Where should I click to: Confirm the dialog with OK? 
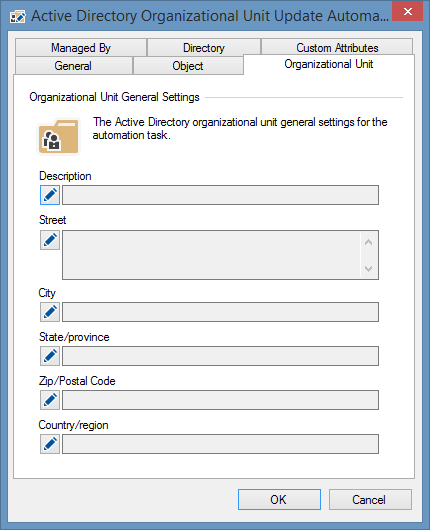tap(279, 499)
